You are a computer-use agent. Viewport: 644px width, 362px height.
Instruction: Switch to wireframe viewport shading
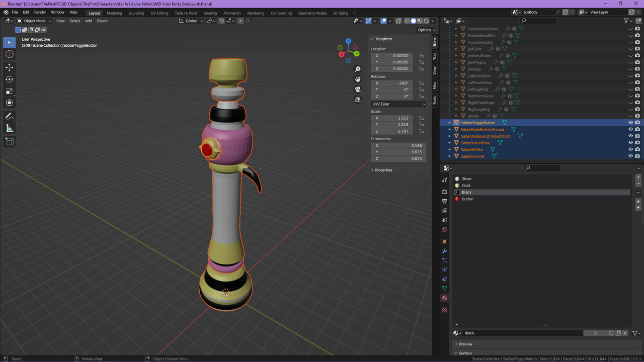407,21
